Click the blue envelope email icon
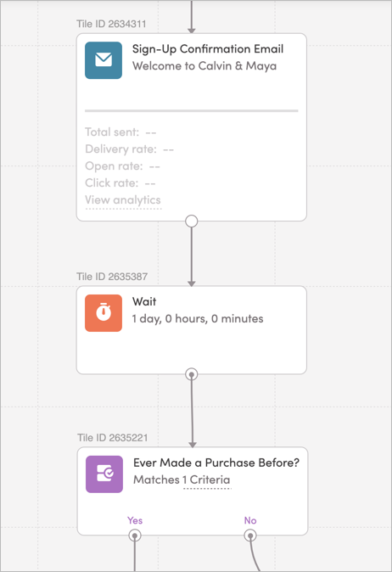The width and height of the screenshot is (392, 572). point(104,60)
